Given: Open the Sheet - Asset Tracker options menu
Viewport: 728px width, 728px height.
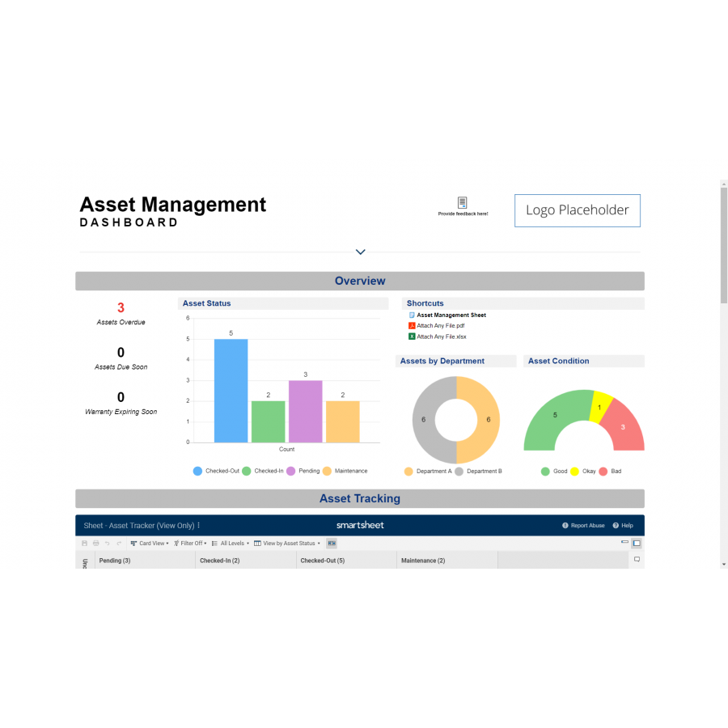Looking at the screenshot, I should [x=198, y=525].
